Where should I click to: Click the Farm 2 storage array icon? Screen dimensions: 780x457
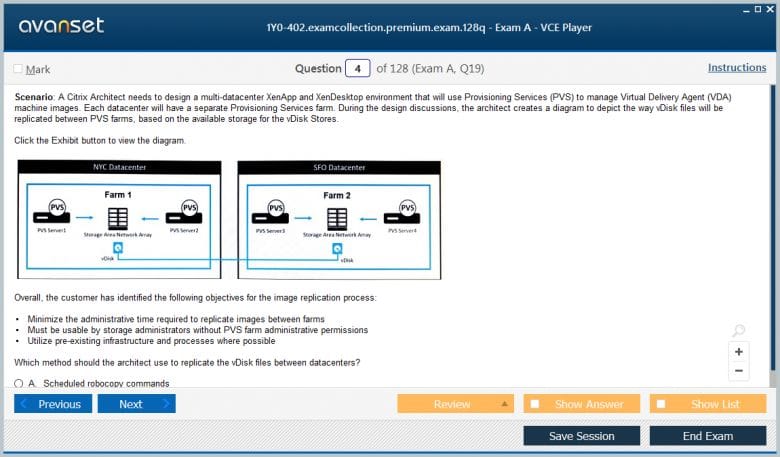coord(336,218)
